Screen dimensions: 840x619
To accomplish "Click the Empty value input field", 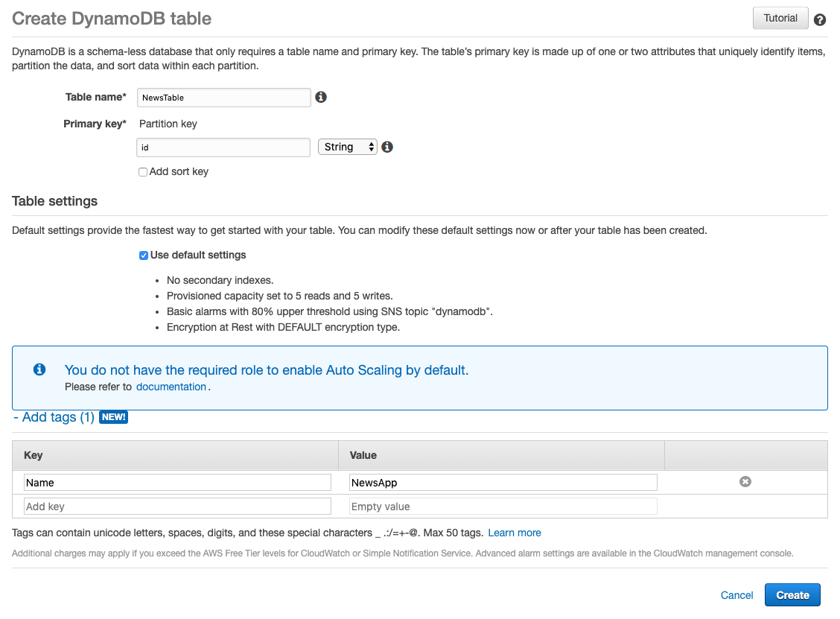I will (x=503, y=507).
